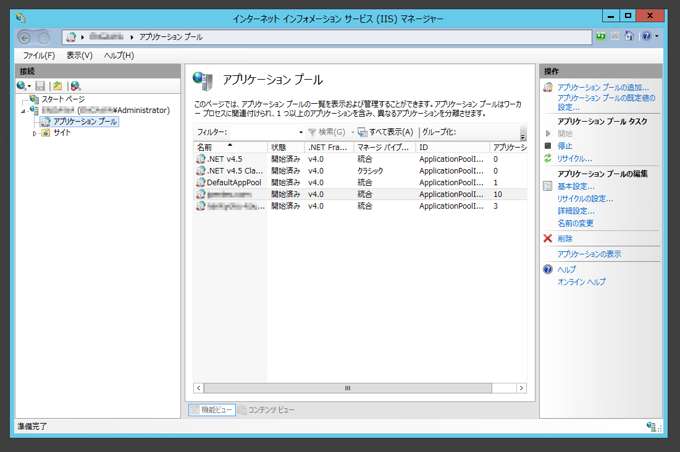This screenshot has height=452, width=680.
Task: Select アプリケーション プール tree node
Action: tap(85, 121)
